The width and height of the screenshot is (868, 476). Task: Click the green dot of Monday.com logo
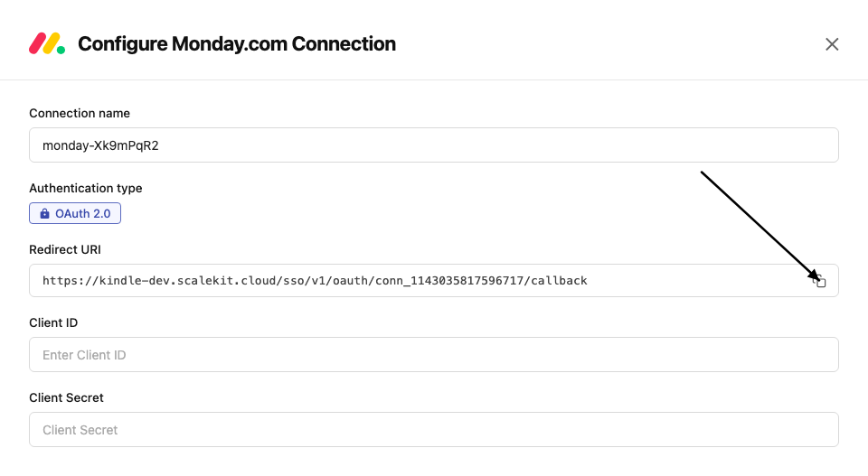coord(61,50)
